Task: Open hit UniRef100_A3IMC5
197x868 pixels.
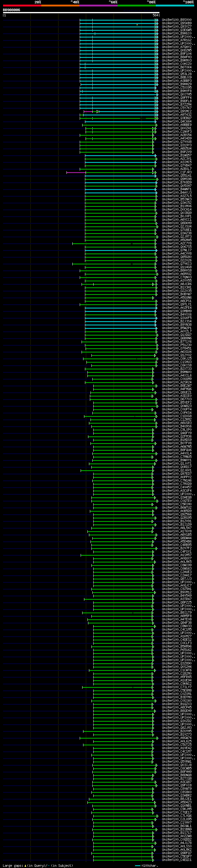Action: [176, 162]
